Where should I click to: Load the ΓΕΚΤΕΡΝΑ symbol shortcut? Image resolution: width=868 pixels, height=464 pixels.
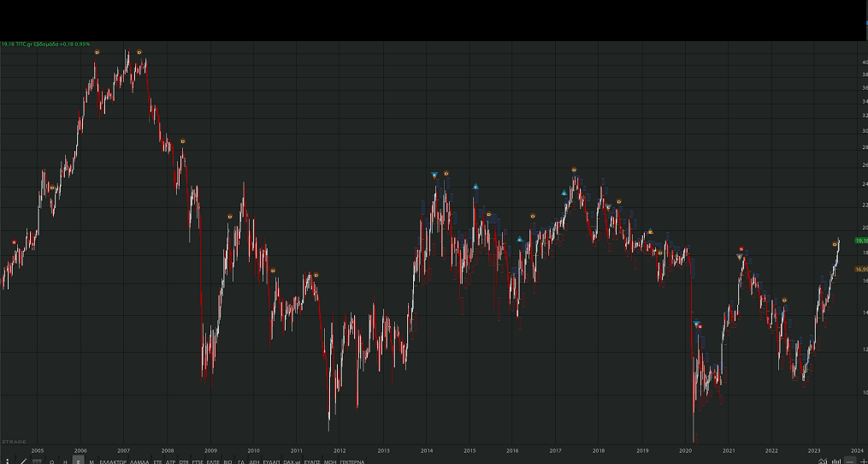[x=352, y=461]
